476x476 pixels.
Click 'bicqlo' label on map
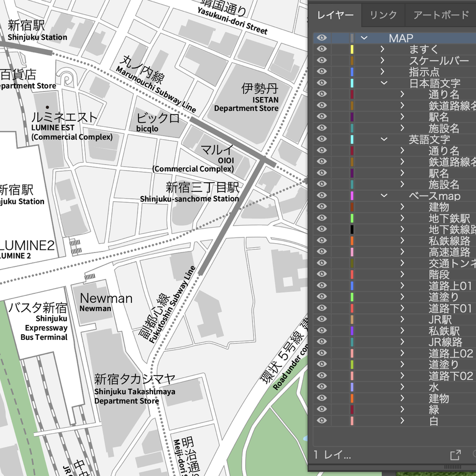tap(147, 129)
